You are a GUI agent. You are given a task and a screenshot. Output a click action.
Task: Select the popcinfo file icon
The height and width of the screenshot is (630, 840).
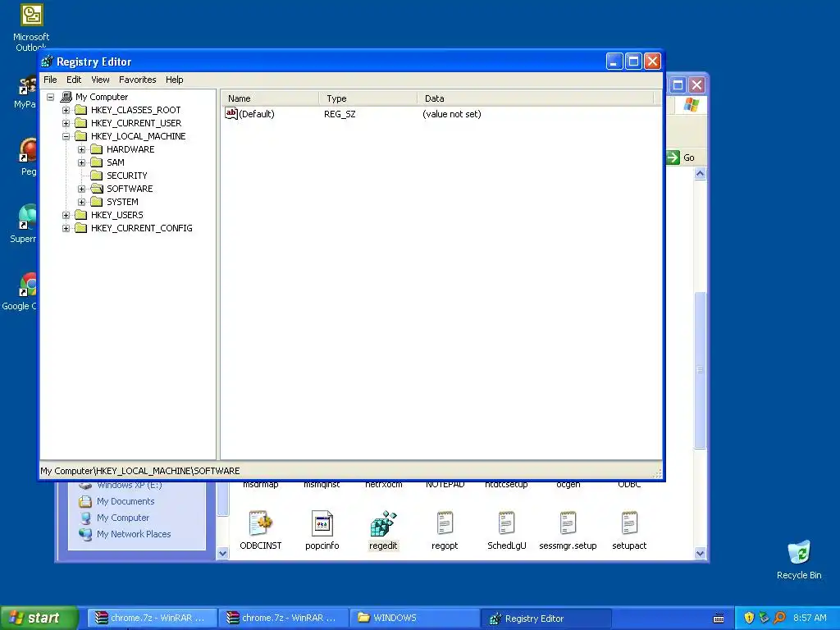coord(322,523)
